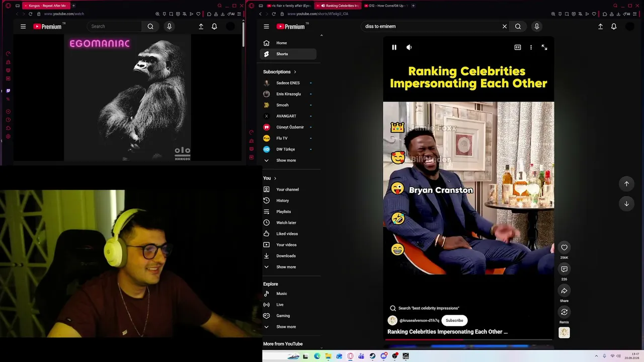Open Music under Explore
644x362 pixels.
coord(288,294)
